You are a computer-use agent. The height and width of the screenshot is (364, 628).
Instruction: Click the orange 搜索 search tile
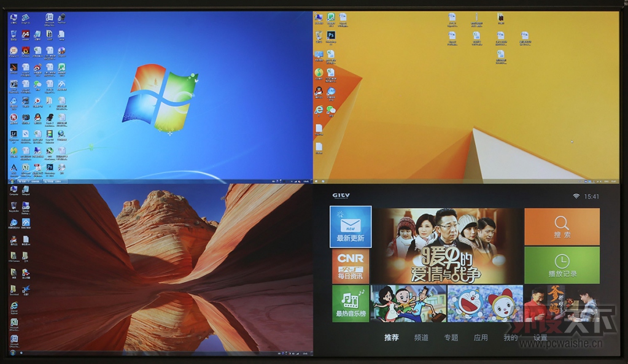coord(562,227)
